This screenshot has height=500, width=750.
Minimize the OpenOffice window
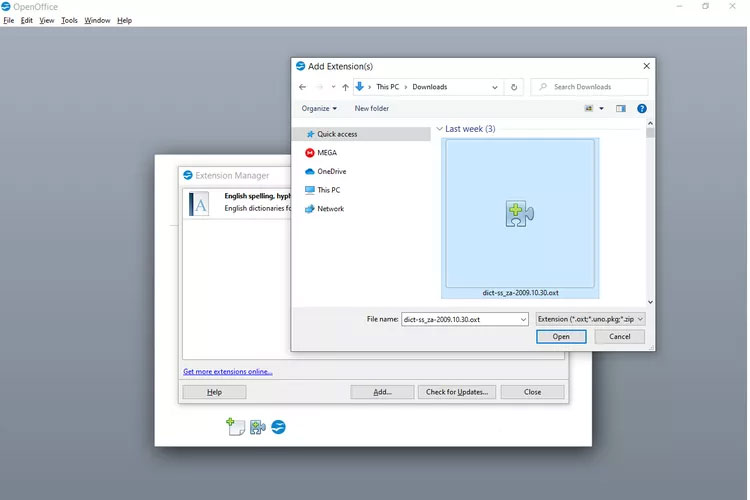pos(679,6)
